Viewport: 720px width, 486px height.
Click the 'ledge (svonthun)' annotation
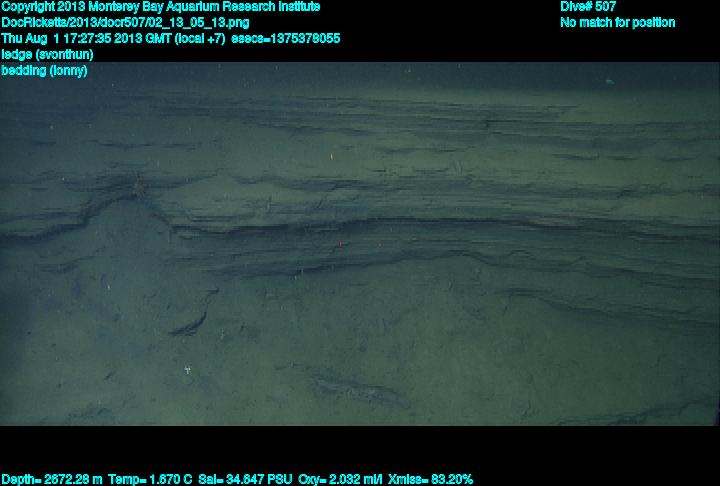pyautogui.click(x=47, y=55)
